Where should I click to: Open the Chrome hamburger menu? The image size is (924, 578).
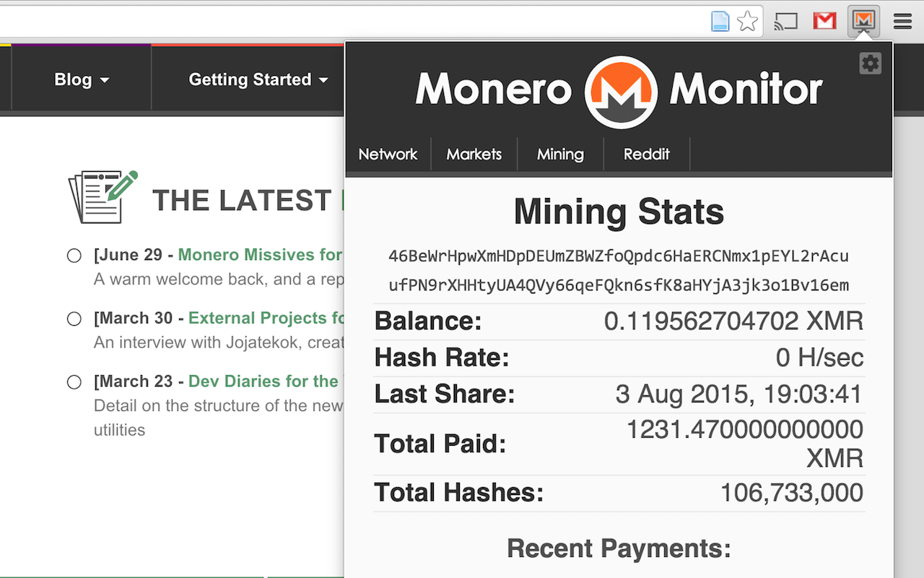(x=902, y=22)
